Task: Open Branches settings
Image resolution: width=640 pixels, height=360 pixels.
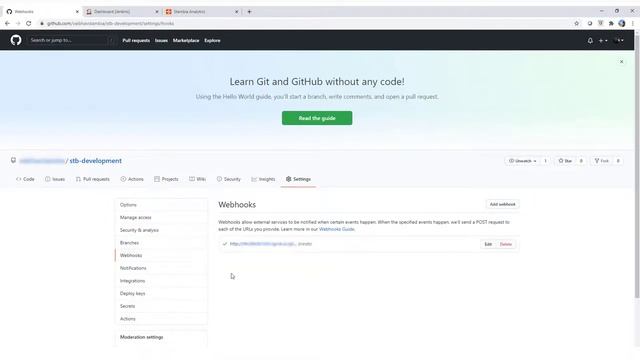Action: click(x=161, y=243)
